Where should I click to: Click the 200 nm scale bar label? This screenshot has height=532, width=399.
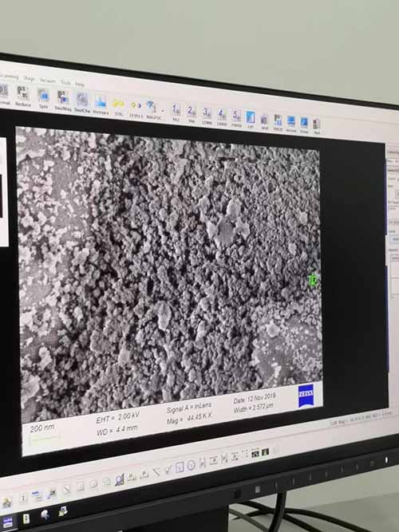42,428
